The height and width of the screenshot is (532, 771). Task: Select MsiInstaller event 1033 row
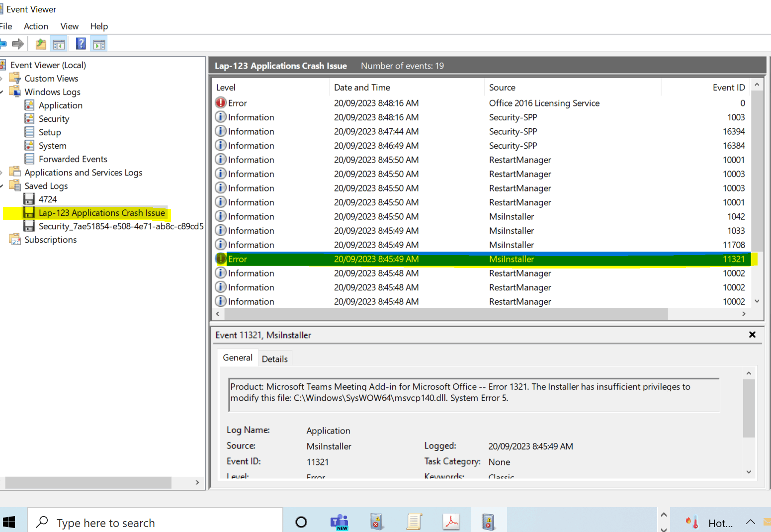(x=481, y=231)
